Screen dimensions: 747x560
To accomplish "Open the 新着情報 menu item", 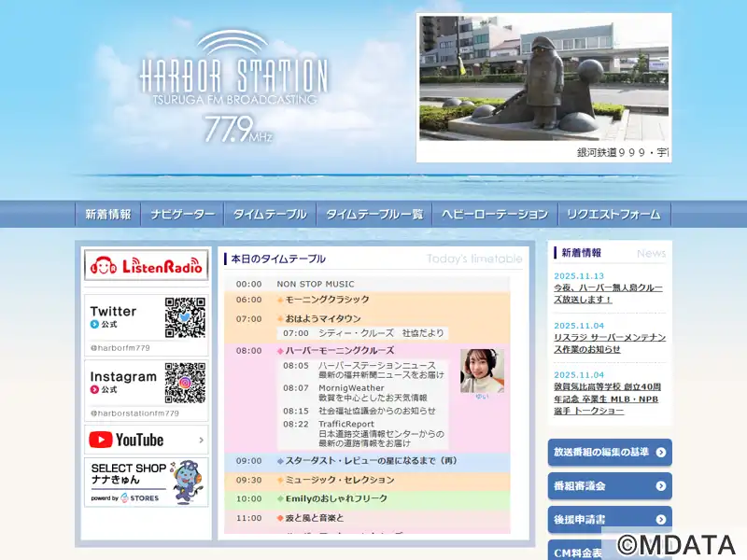I will (x=108, y=215).
